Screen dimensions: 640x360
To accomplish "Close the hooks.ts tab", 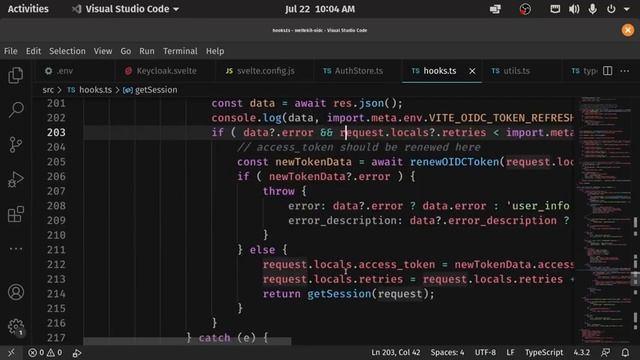I will tap(472, 71).
